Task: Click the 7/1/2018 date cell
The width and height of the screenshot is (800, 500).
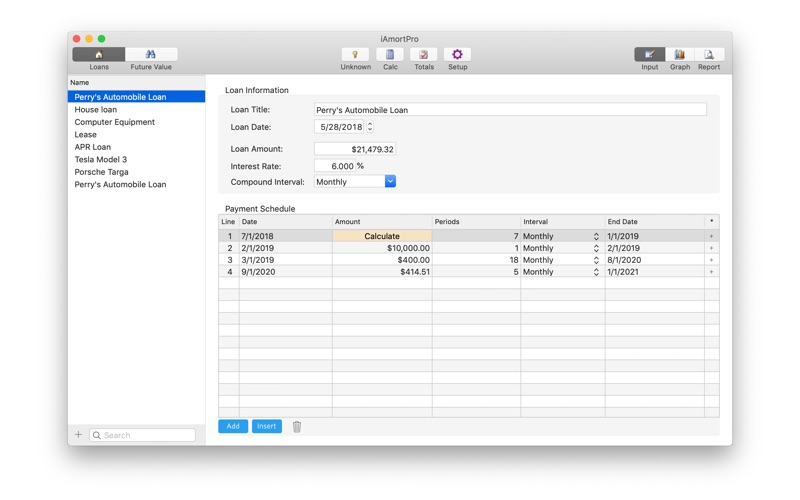Action: [286, 236]
